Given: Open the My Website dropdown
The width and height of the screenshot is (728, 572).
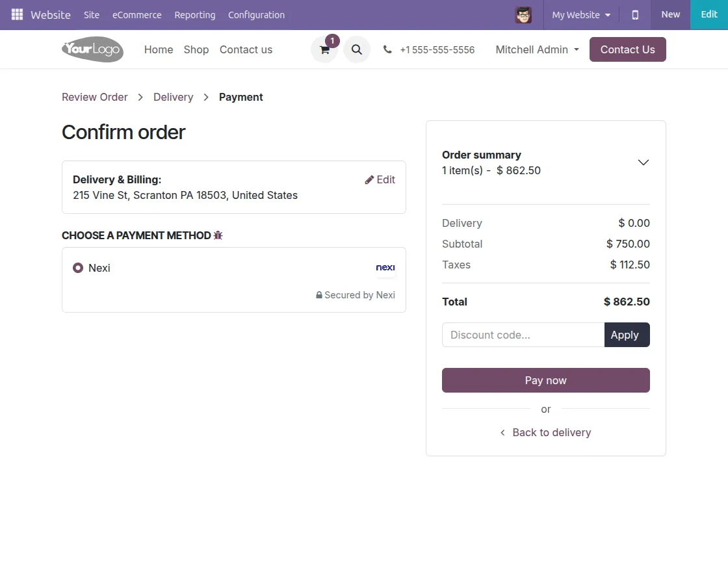Looking at the screenshot, I should coord(580,14).
